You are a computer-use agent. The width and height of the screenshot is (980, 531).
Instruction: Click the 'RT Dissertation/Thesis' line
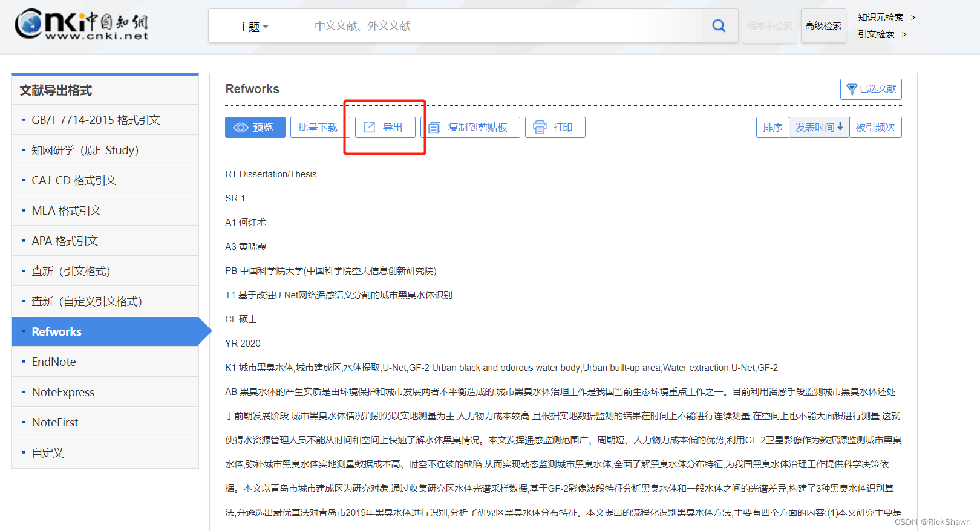click(x=271, y=174)
